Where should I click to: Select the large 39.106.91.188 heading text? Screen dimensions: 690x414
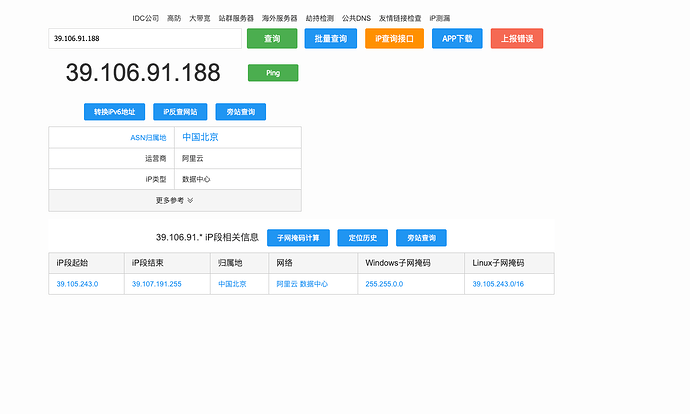[143, 73]
